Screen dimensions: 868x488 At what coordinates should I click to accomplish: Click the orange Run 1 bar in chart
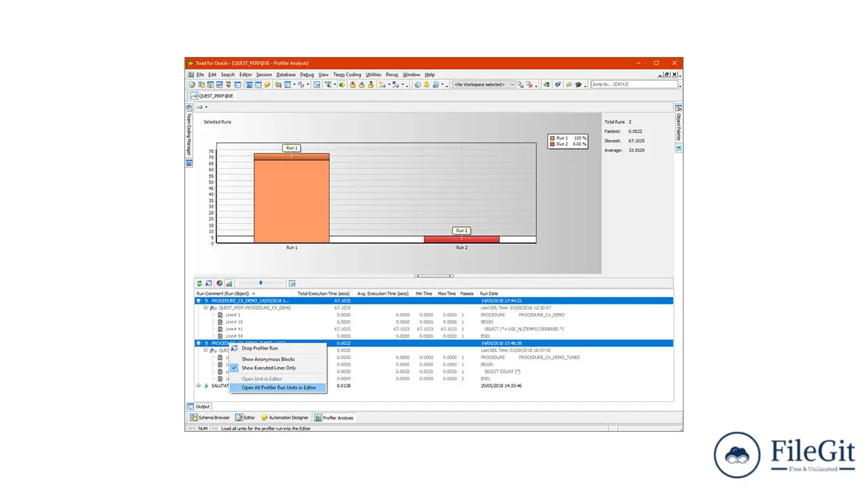[292, 198]
